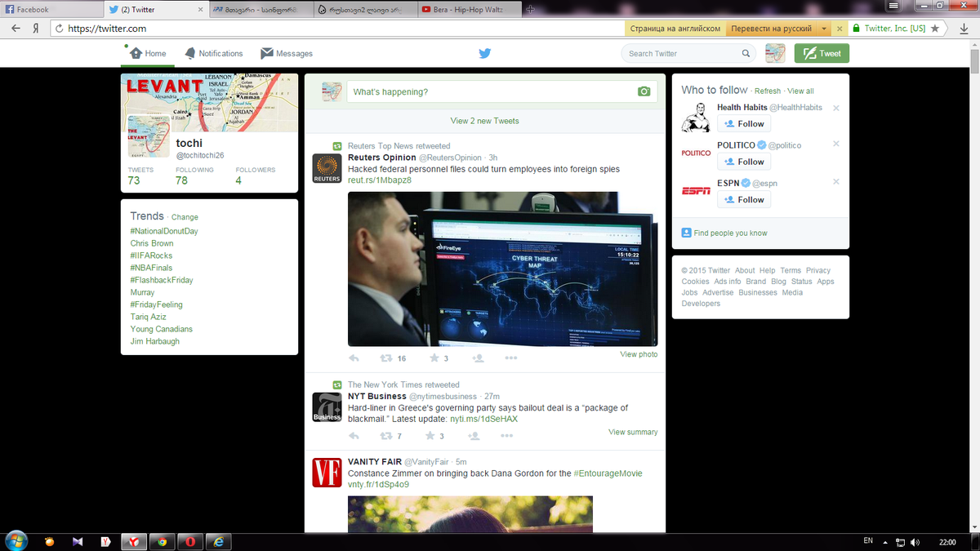Open #NationalDonutDay trend

[x=164, y=231]
